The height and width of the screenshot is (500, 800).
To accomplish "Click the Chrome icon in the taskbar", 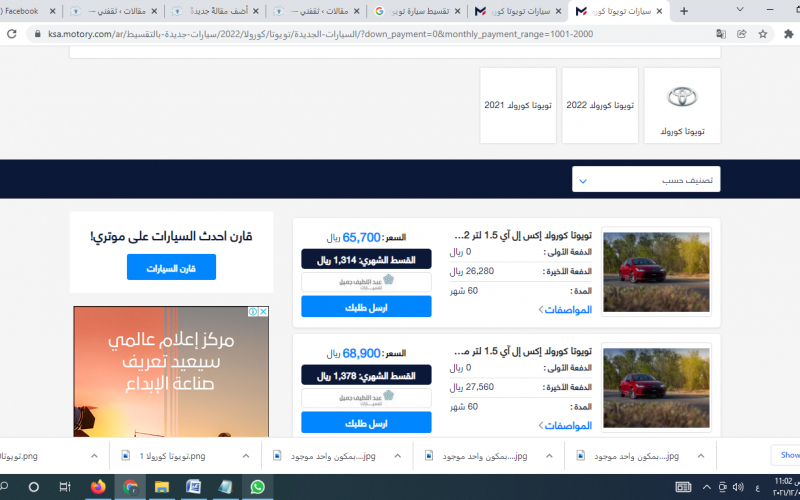I will pyautogui.click(x=130, y=487).
